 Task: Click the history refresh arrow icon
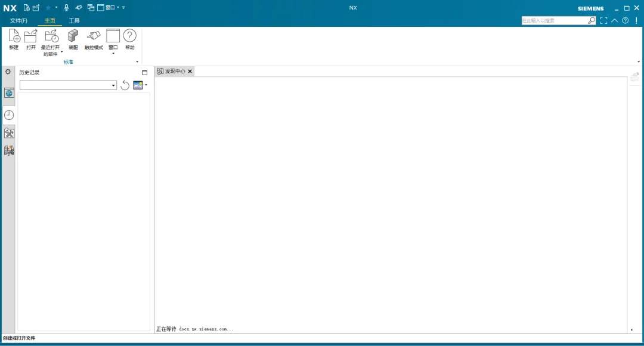pyautogui.click(x=125, y=85)
